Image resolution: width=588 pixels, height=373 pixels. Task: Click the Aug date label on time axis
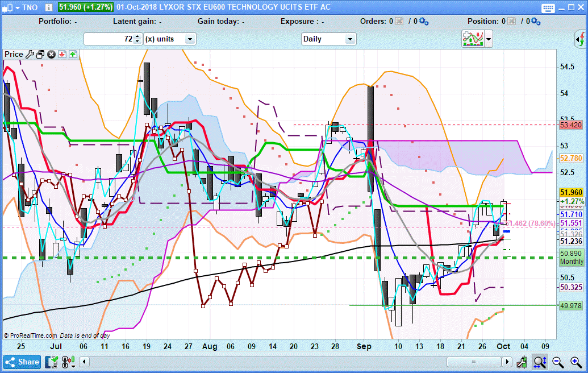(x=210, y=346)
